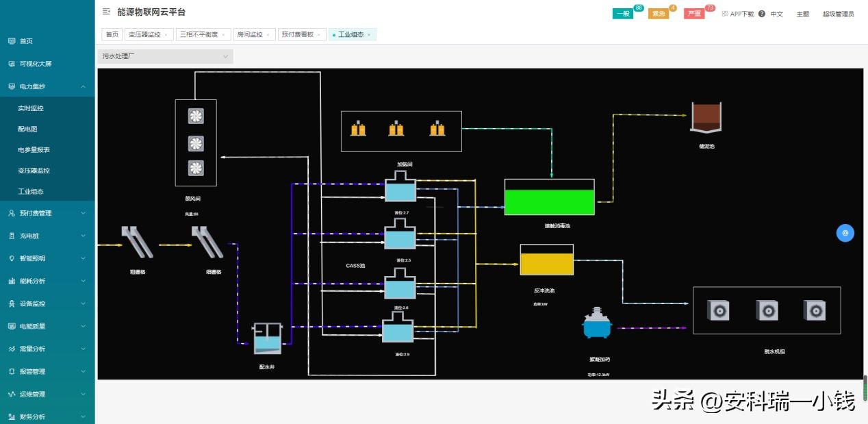Select the 智能照明 smart lighting icon
This screenshot has height=424, width=868.
(x=12, y=258)
